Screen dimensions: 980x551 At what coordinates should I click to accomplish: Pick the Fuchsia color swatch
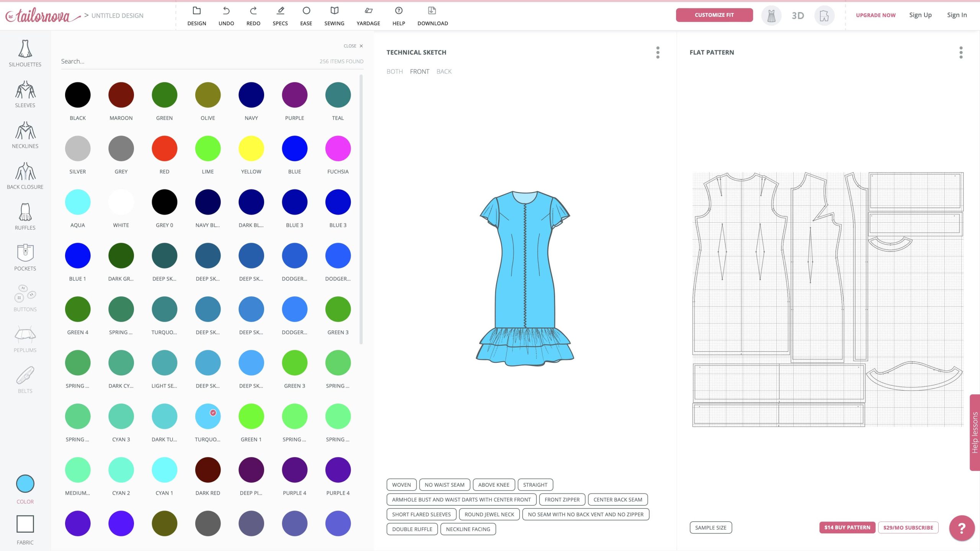[x=338, y=148]
